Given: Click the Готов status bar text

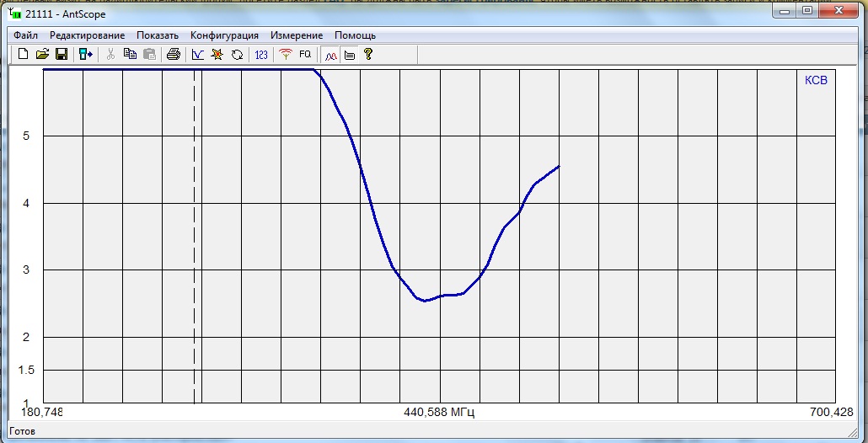Looking at the screenshot, I should point(23,431).
